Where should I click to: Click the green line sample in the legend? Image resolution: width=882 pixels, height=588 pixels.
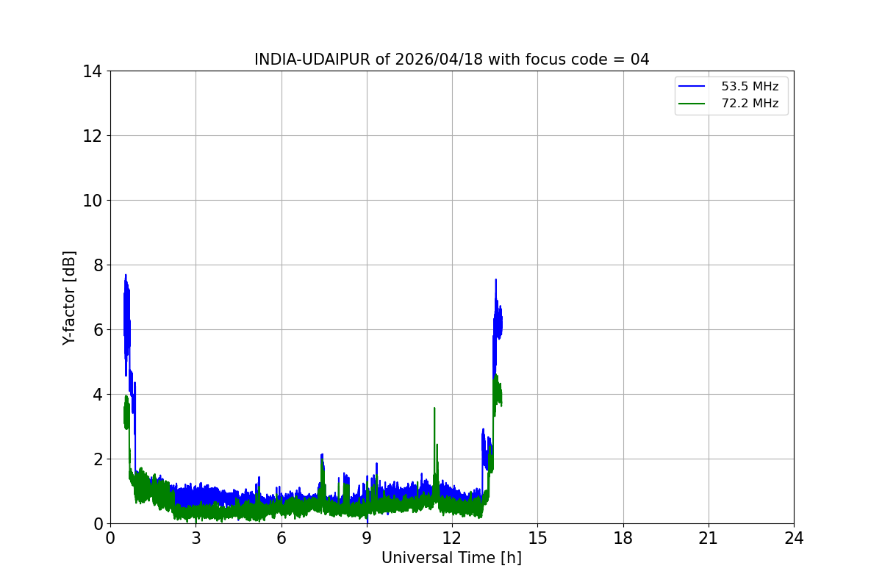click(692, 104)
